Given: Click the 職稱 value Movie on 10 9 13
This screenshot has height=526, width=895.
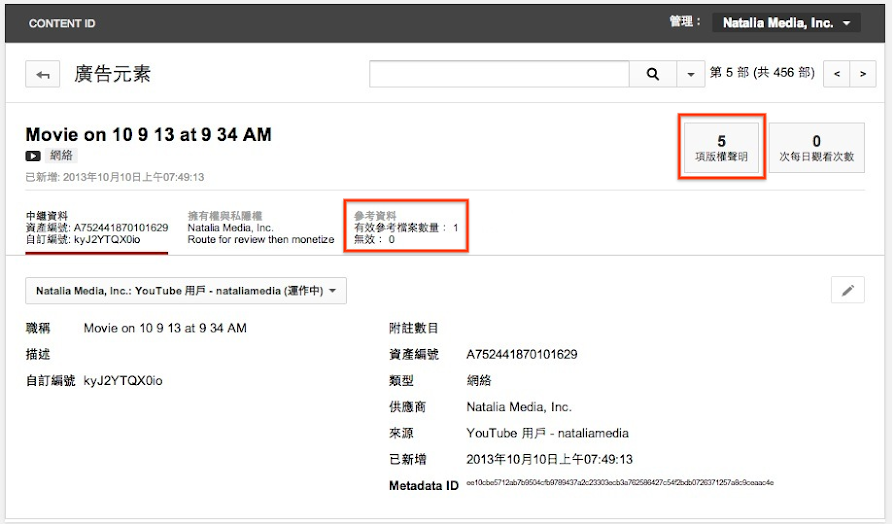Looking at the screenshot, I should tap(166, 329).
